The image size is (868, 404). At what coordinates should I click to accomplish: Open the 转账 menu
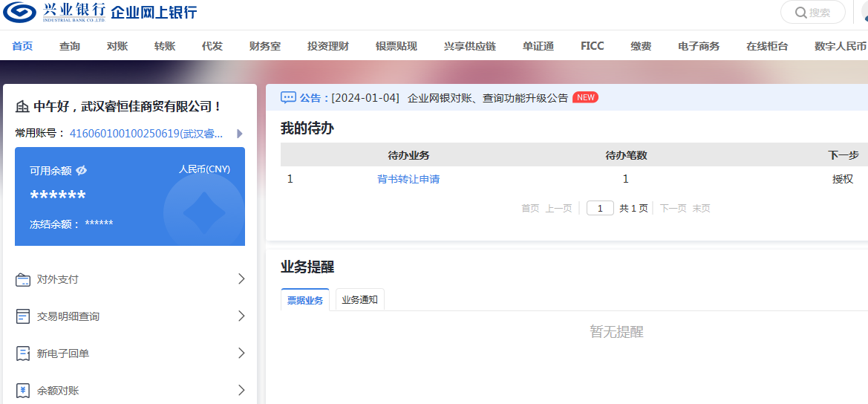point(165,47)
